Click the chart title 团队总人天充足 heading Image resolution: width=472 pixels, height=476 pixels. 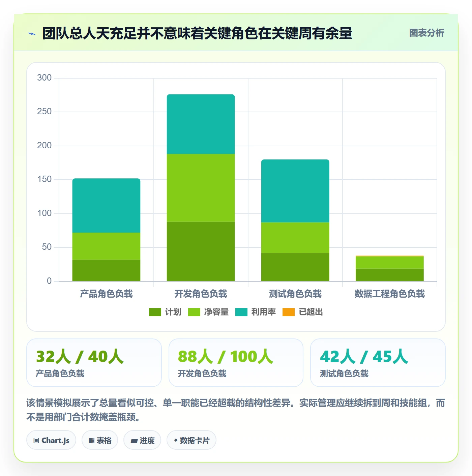(197, 33)
